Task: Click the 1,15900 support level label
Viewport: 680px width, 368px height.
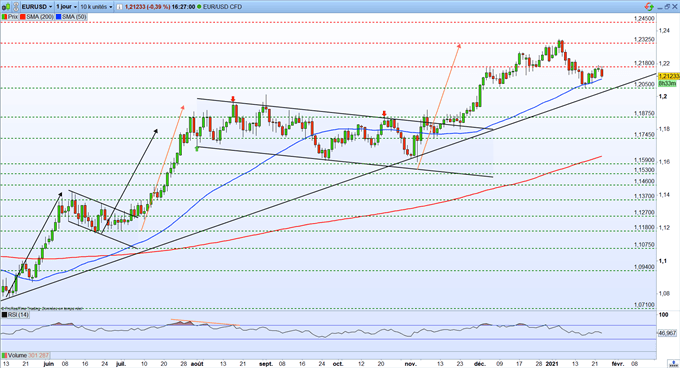Action: (x=644, y=160)
